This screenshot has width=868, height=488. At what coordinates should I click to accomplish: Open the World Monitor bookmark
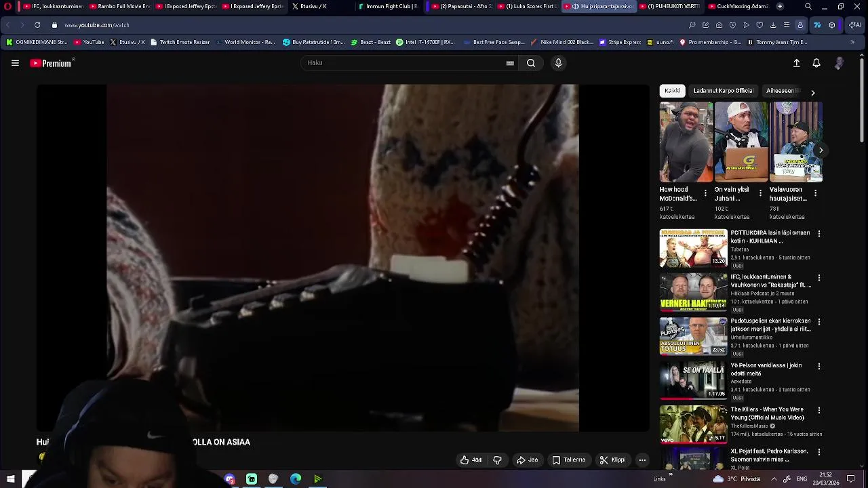[245, 42]
